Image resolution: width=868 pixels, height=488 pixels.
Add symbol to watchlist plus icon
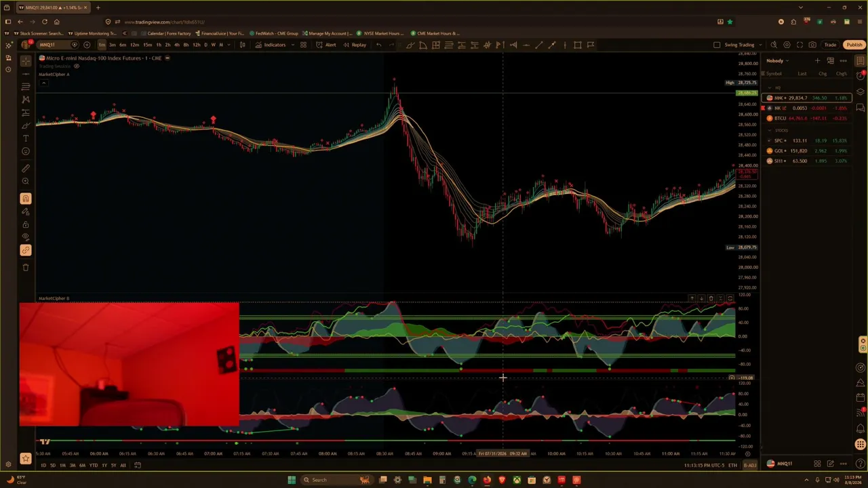[817, 61]
